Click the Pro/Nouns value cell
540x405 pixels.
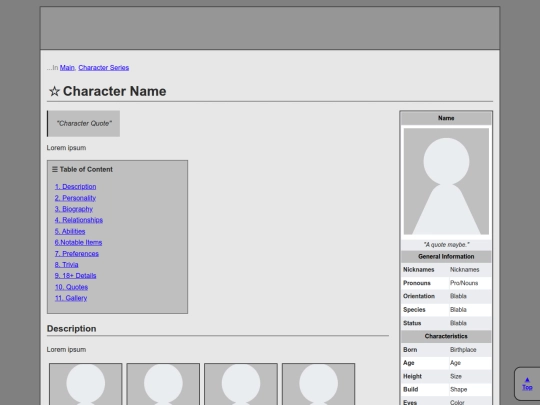(464, 283)
